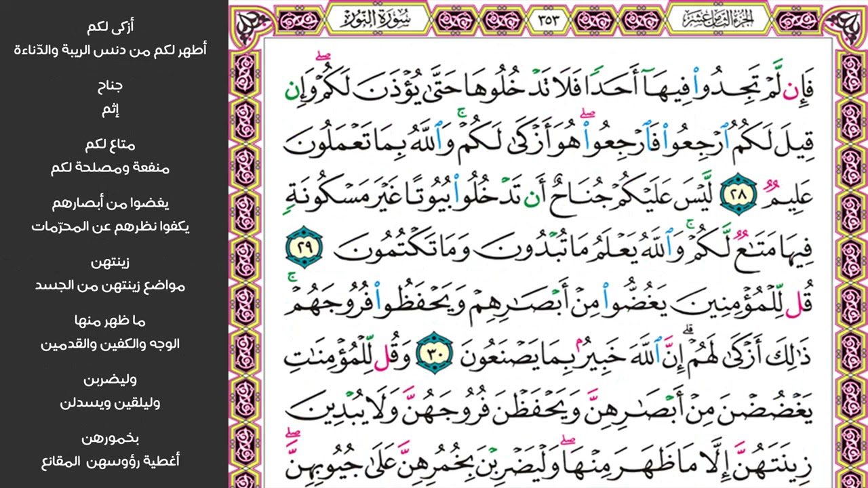
Task: Click the glossary term متاع لكم
Action: pyautogui.click(x=111, y=144)
